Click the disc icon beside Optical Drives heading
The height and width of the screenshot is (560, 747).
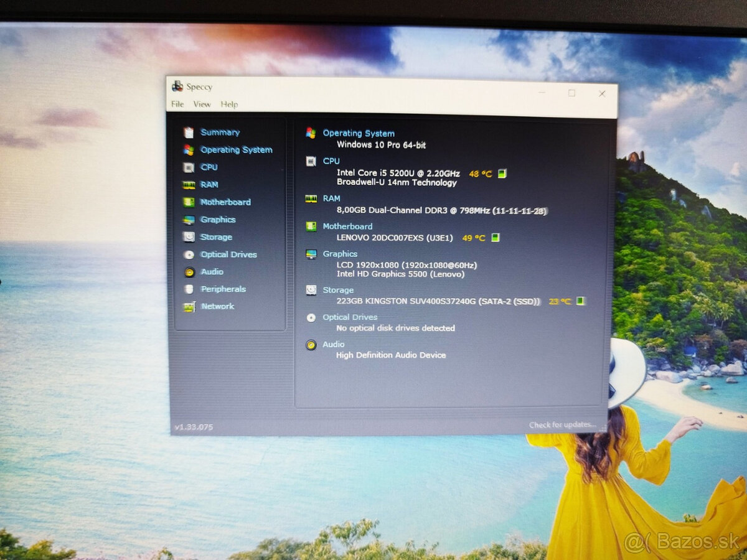311,317
